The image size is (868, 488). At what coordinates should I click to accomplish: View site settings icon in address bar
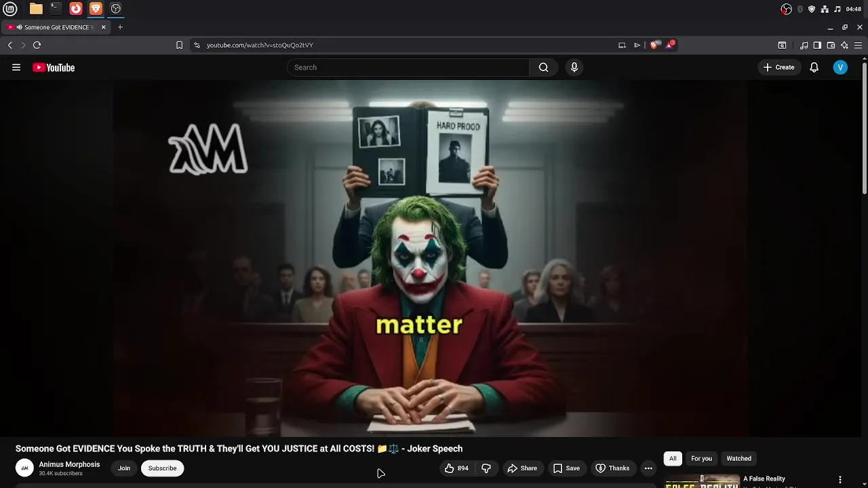click(x=197, y=45)
